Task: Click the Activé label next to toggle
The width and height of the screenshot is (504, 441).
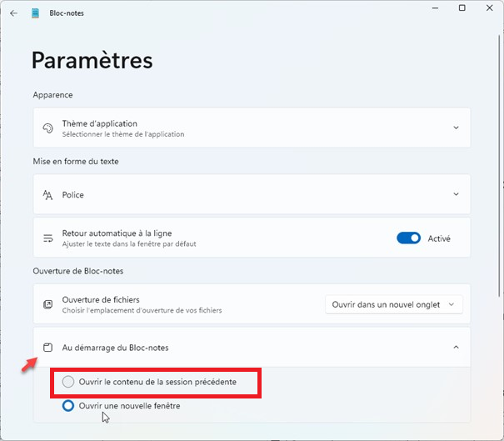Action: pyautogui.click(x=439, y=238)
